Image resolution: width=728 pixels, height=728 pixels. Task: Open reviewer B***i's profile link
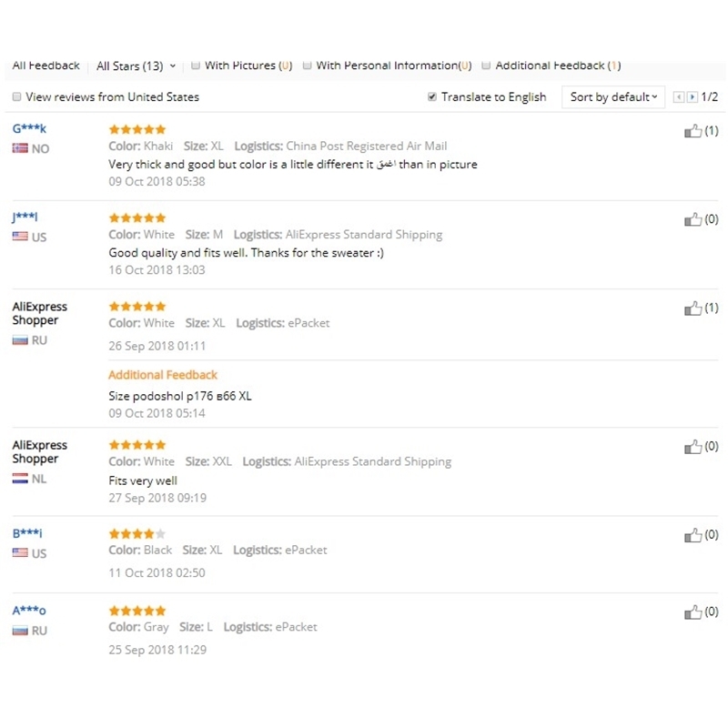coord(27,533)
